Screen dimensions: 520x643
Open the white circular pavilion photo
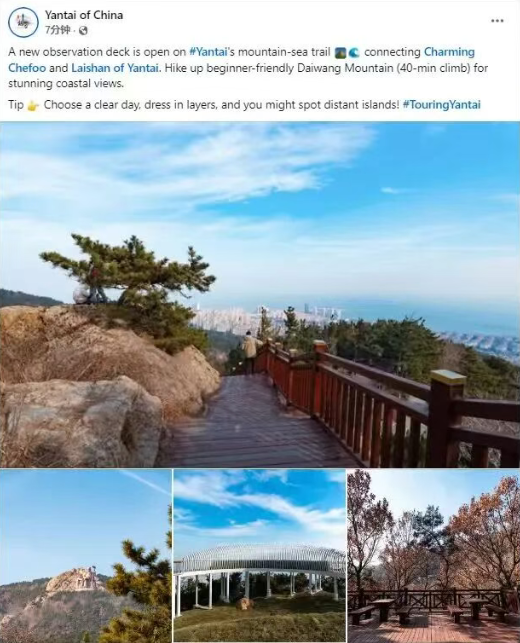pyautogui.click(x=260, y=556)
